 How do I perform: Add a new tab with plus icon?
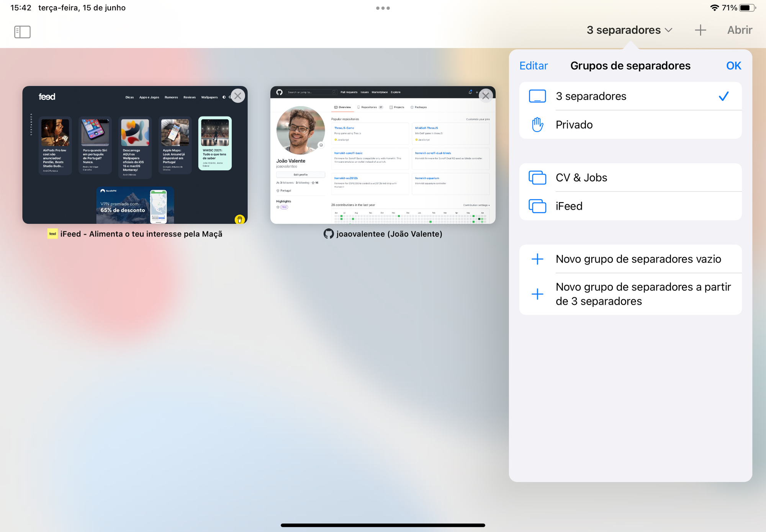(700, 30)
